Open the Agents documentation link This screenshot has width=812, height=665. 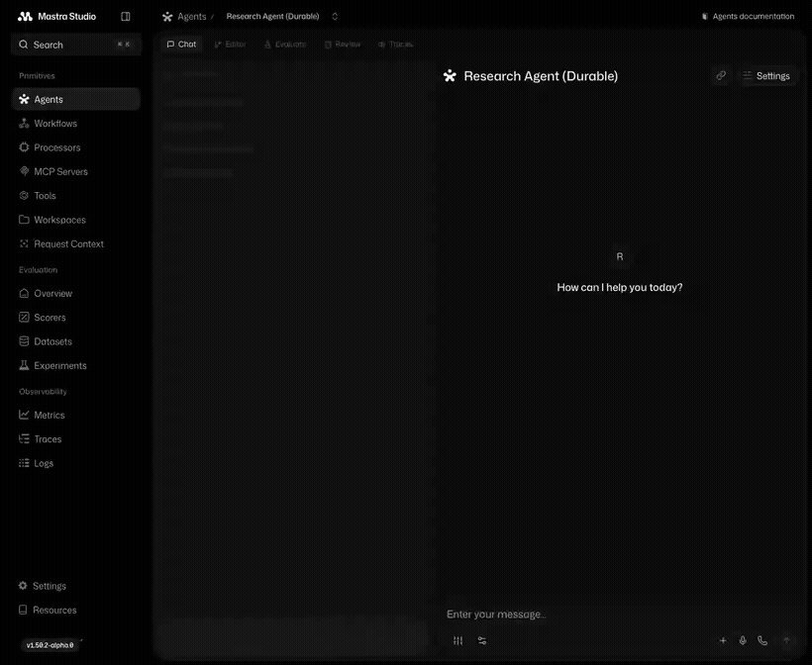748,17
